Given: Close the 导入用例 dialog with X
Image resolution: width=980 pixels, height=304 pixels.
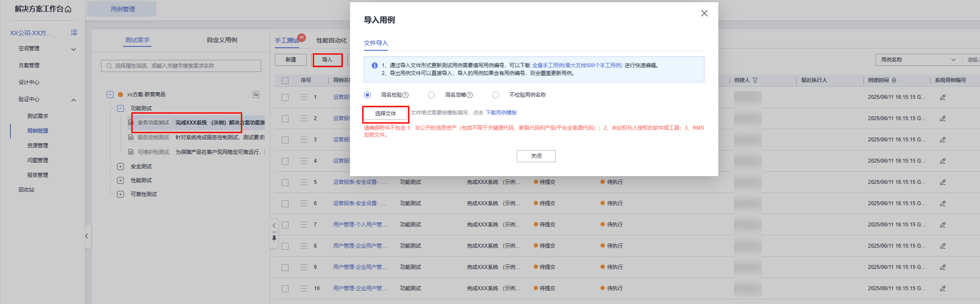Looking at the screenshot, I should coord(704,13).
